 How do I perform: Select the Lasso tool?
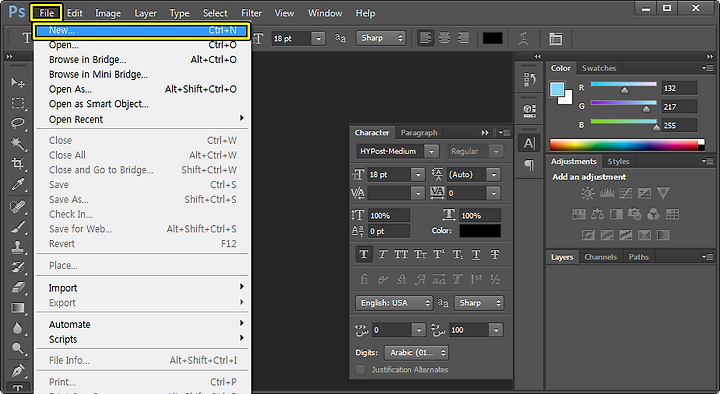(18, 123)
